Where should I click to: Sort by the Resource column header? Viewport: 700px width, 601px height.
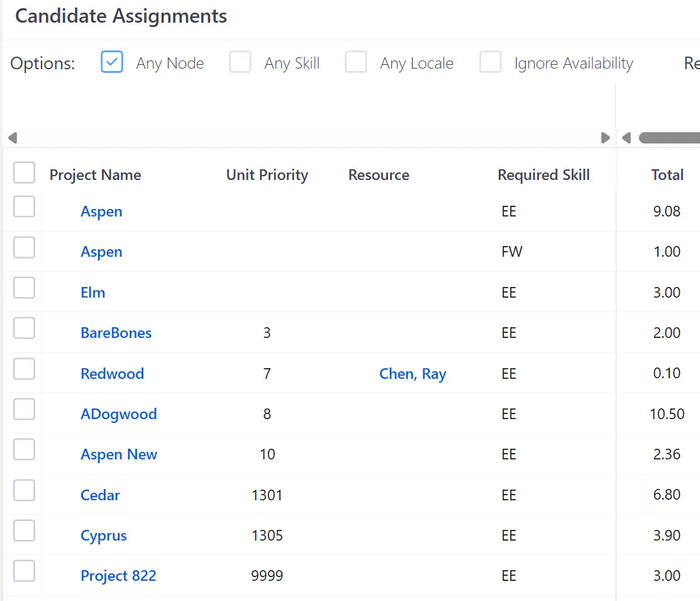[x=379, y=175]
